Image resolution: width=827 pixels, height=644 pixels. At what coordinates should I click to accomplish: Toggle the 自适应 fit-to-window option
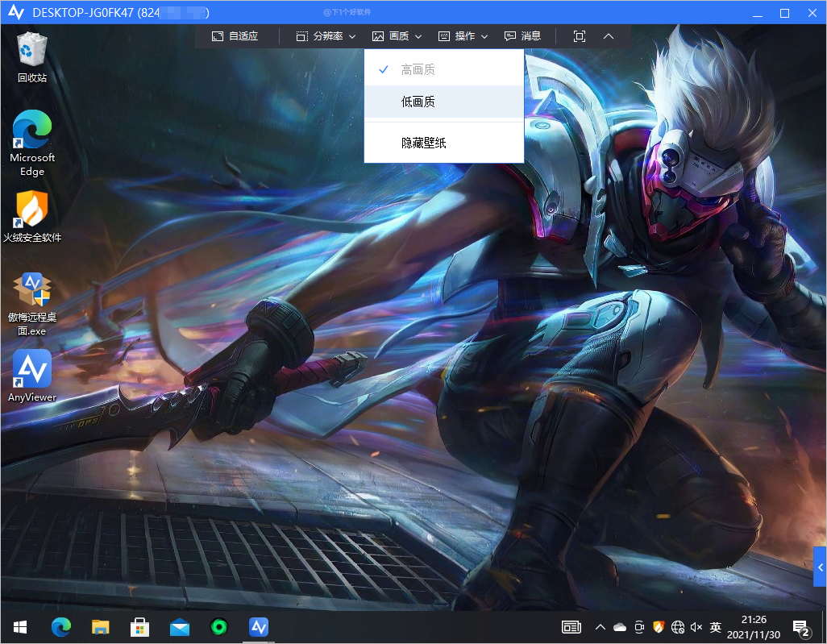pos(235,36)
